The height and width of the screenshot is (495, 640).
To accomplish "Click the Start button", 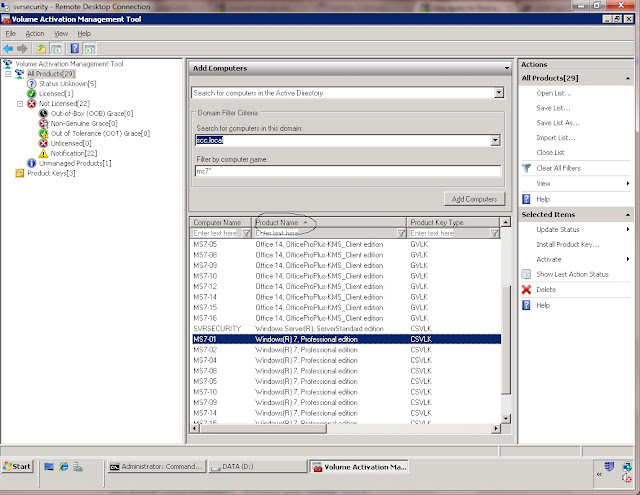I will tap(17, 466).
